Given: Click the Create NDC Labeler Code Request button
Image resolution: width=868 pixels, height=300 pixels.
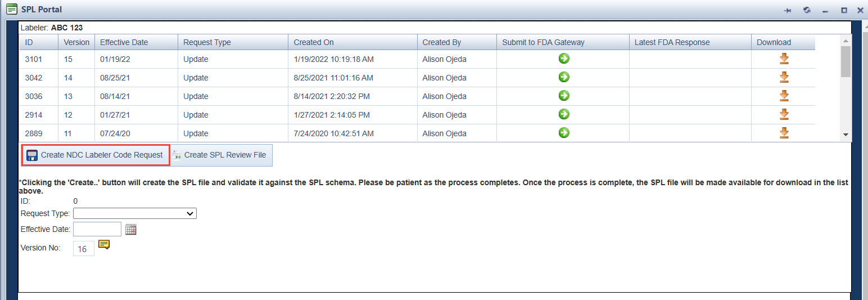Looking at the screenshot, I should tap(96, 155).
